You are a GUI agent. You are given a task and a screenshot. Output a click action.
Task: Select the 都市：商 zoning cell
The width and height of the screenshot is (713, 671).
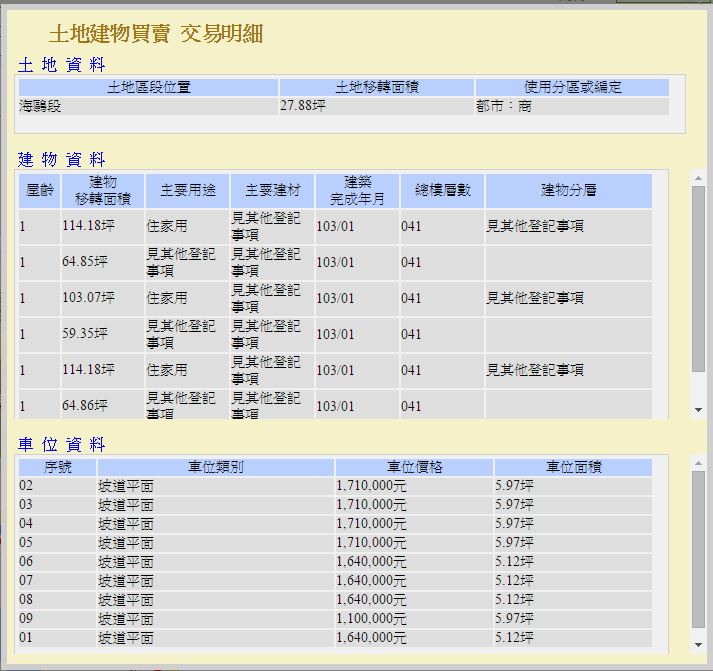click(572, 106)
